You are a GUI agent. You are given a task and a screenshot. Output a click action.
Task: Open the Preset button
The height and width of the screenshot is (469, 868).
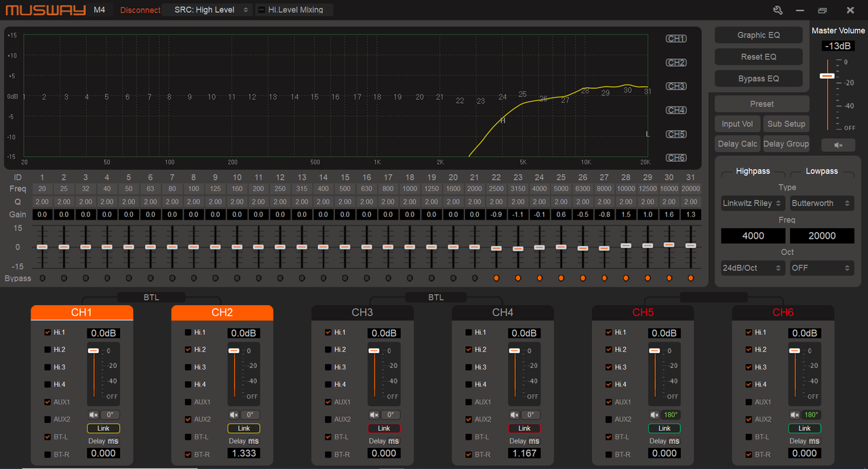click(762, 104)
